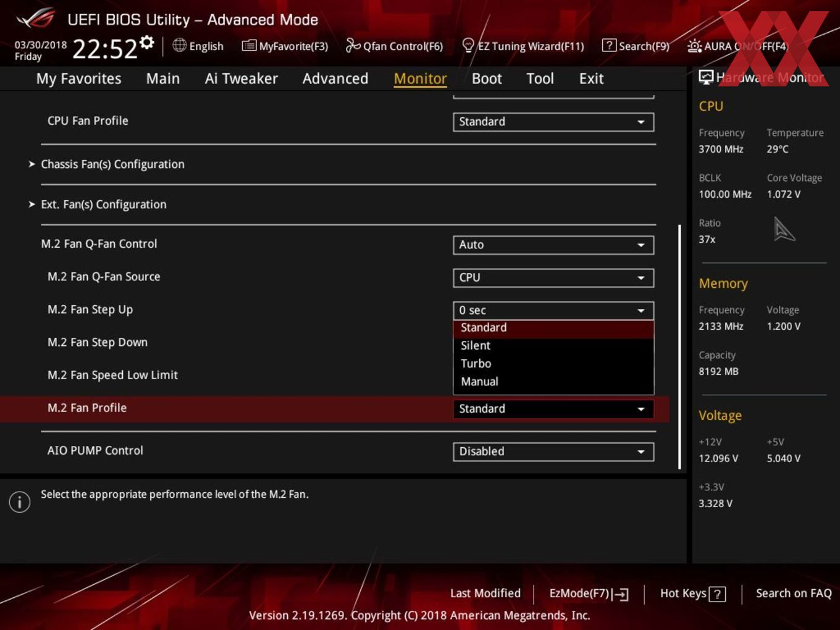Open the Ai Tweaker tab

241,78
